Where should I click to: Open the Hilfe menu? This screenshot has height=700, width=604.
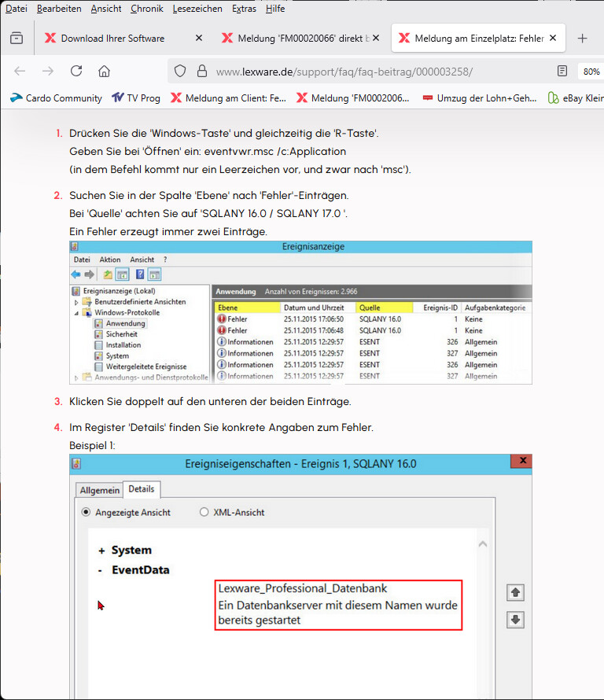(x=275, y=9)
